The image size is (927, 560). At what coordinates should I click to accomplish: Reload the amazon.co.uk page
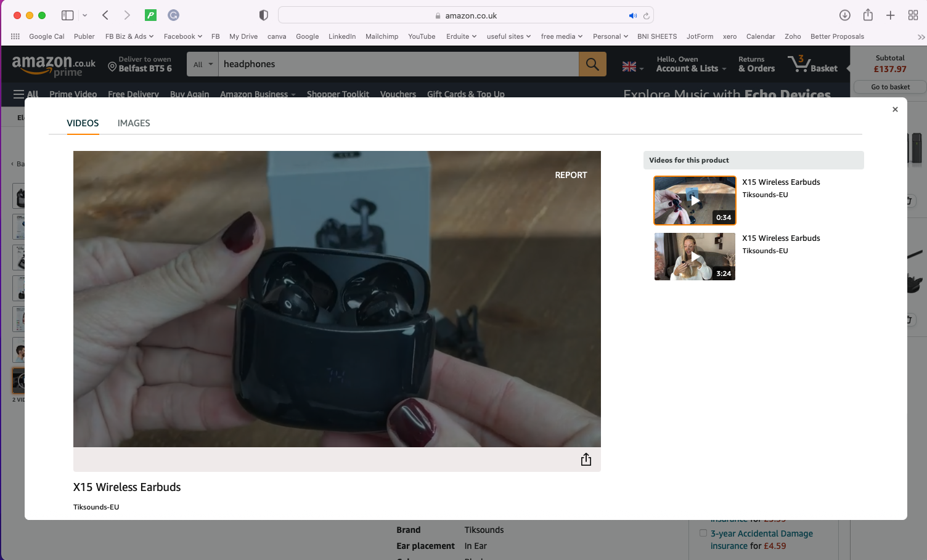point(646,16)
